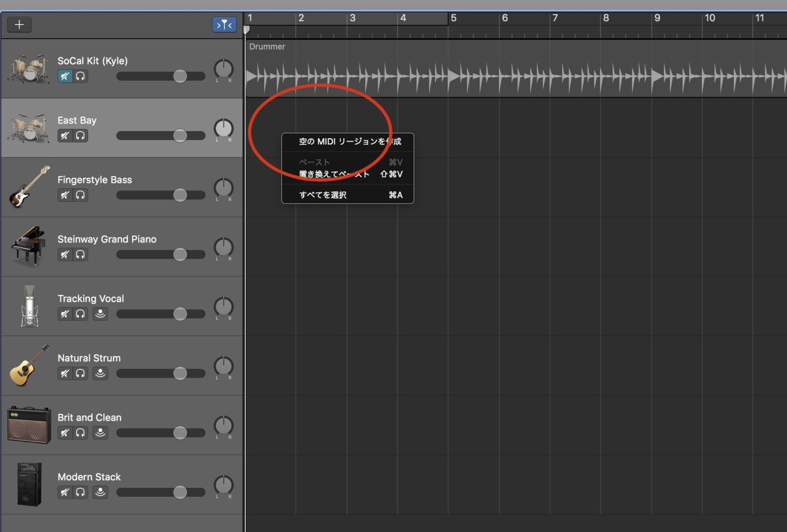Enable input monitoring on Brit and Clean
The image size is (787, 532).
coord(100,433)
